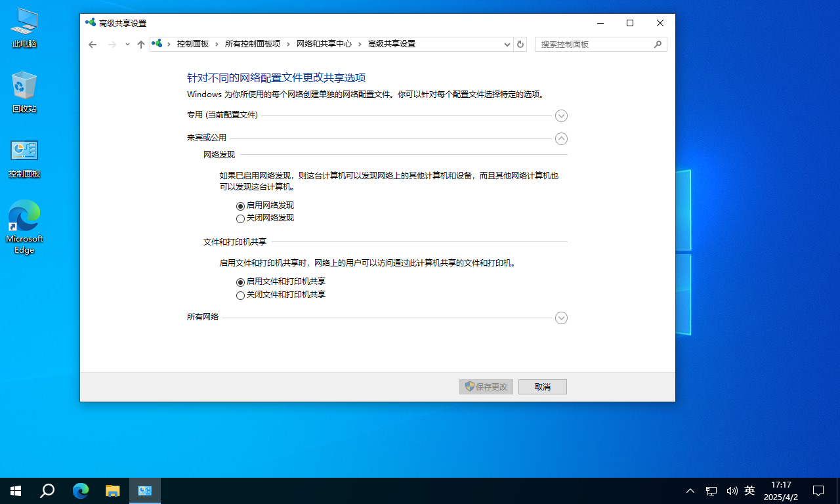This screenshot has width=840, height=504.
Task: Click 文件和打印机共享 section heading text
Action: pos(235,242)
